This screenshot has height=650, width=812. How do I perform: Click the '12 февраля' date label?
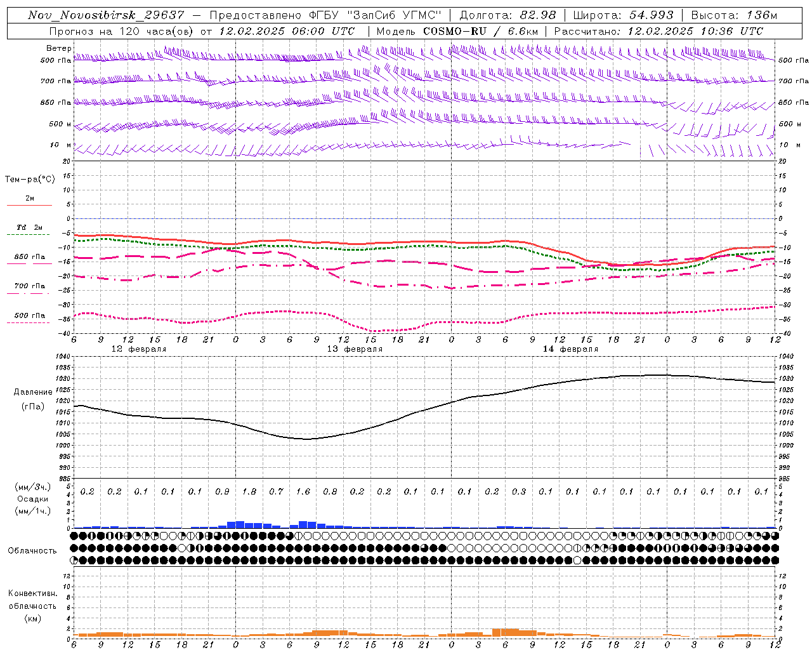139,349
